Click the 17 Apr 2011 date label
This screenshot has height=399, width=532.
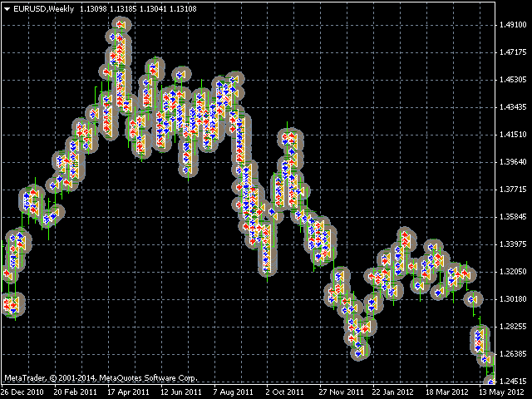[128, 392]
